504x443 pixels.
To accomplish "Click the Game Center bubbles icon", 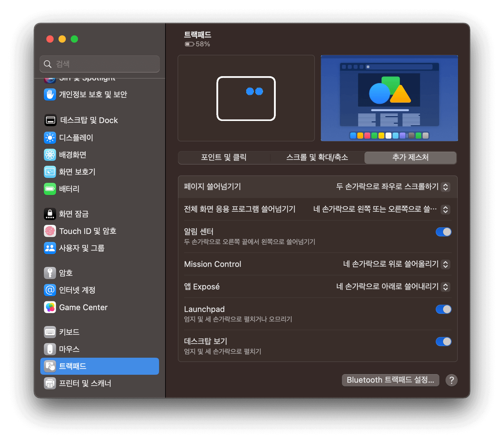I will pyautogui.click(x=50, y=307).
